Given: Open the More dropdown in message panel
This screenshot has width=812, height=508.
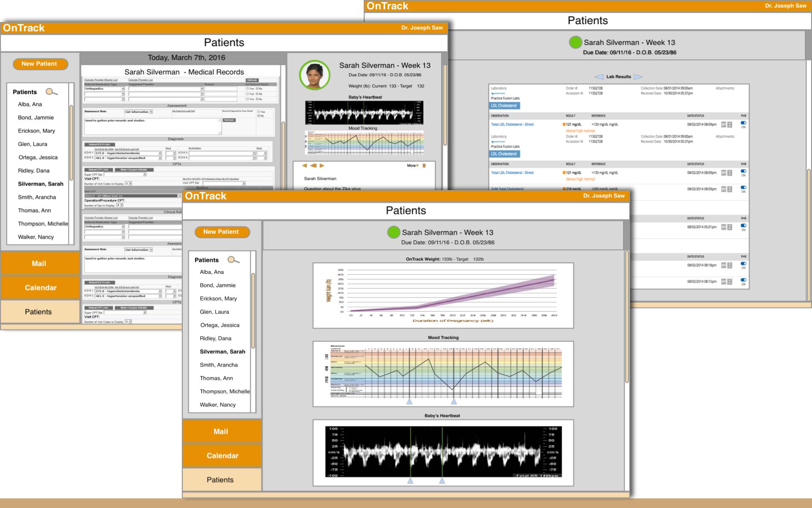Looking at the screenshot, I should pos(413,166).
